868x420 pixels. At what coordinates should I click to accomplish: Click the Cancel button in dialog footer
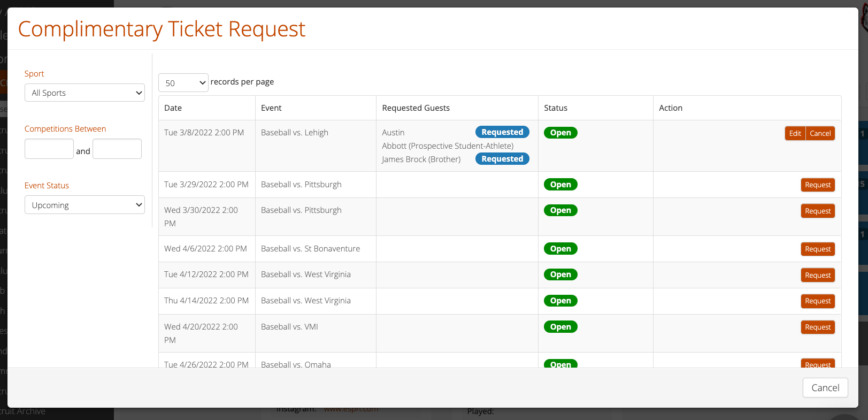pos(825,388)
